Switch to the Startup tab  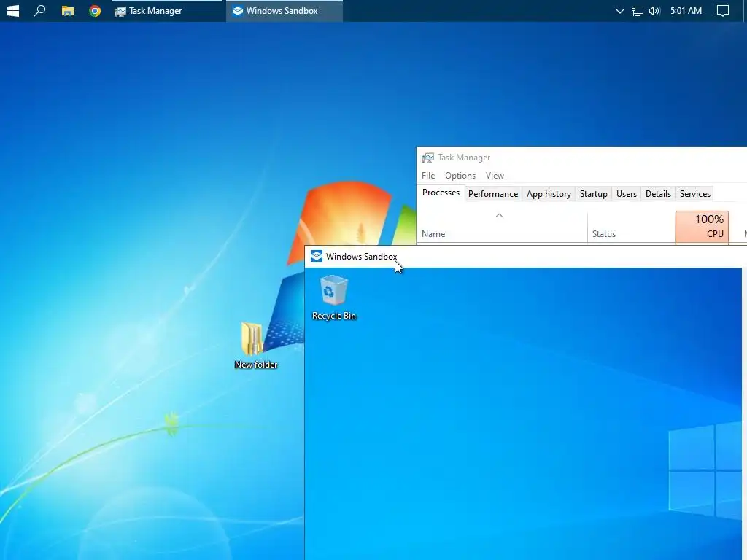click(x=593, y=194)
